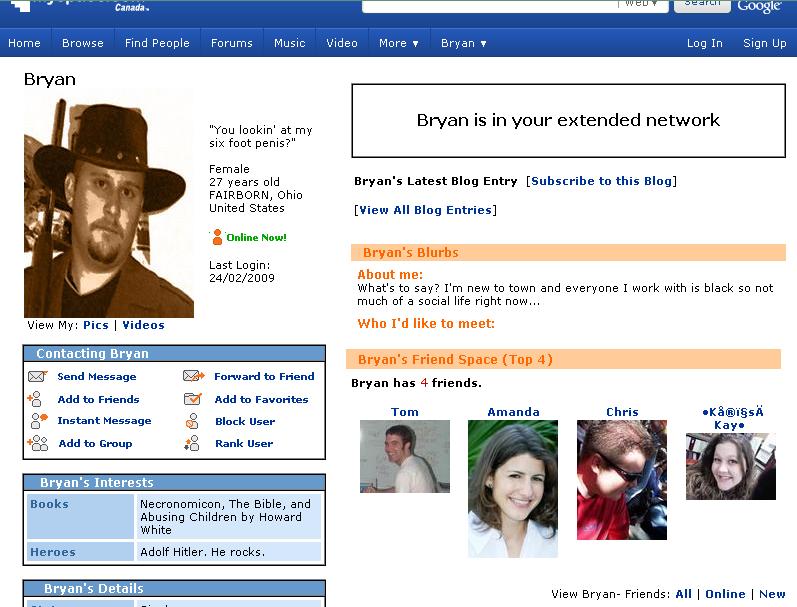Click the Sign Up link

[764, 43]
